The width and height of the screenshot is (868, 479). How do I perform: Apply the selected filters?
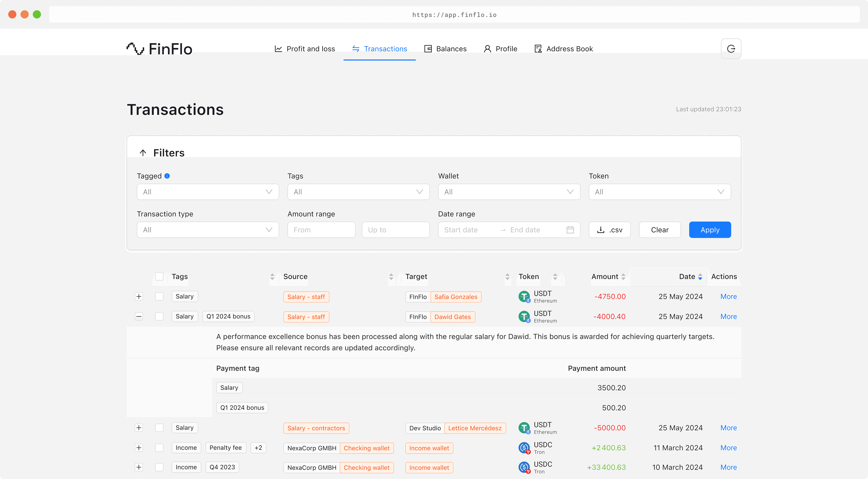(710, 230)
